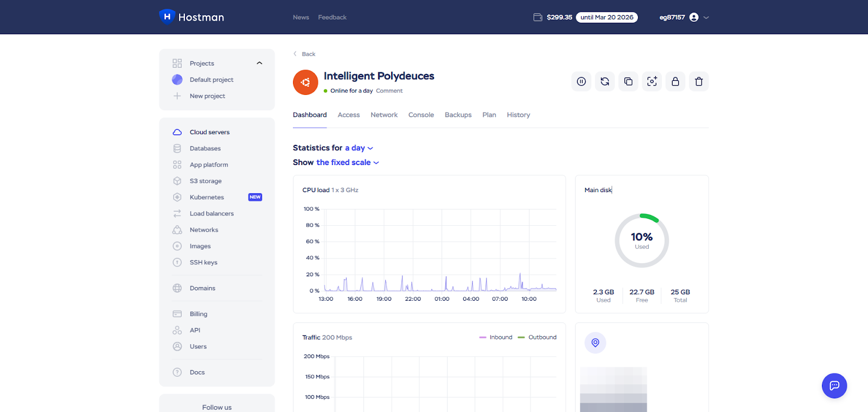The image size is (868, 412).
Task: Add a Comment to the server
Action: click(x=390, y=91)
